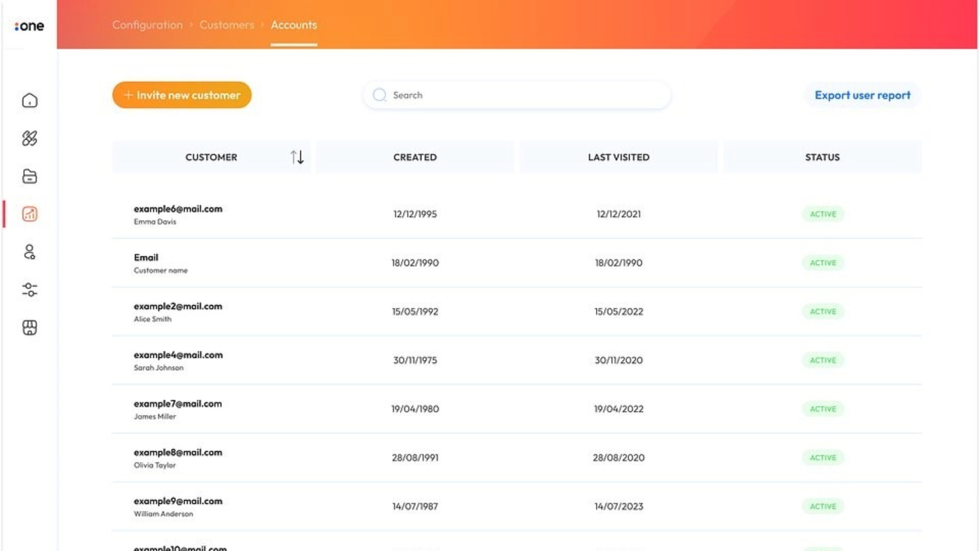Open the sliders configuration sidebar icon
The height and width of the screenshot is (551, 980).
29,290
